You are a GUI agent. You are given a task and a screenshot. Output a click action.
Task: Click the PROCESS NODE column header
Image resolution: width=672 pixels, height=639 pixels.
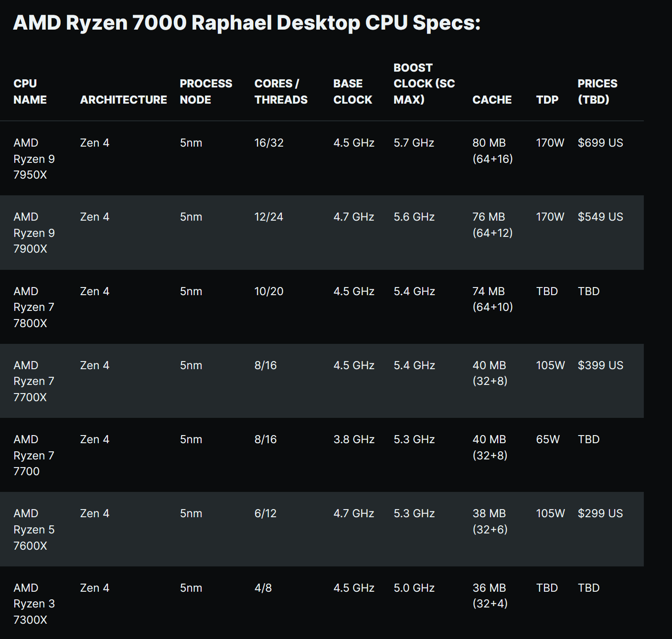tap(206, 92)
